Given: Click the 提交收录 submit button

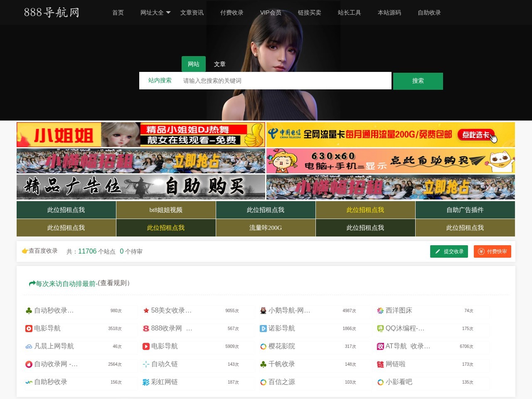Looking at the screenshot, I should coord(449,251).
